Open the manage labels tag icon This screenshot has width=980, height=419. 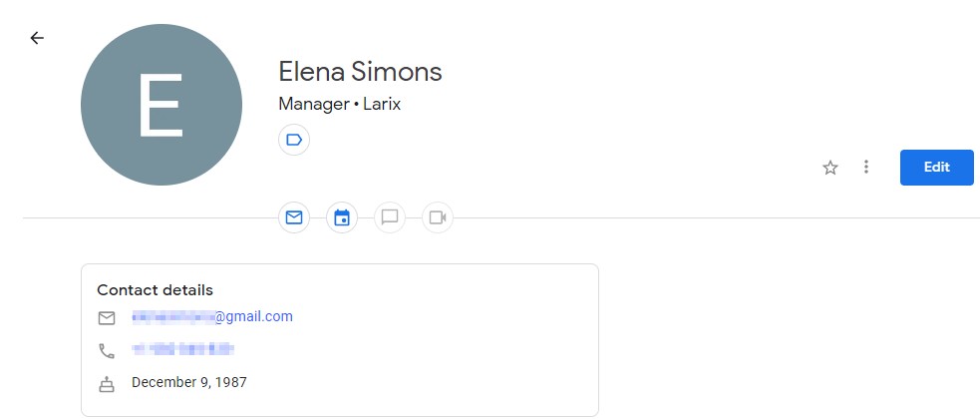click(294, 140)
